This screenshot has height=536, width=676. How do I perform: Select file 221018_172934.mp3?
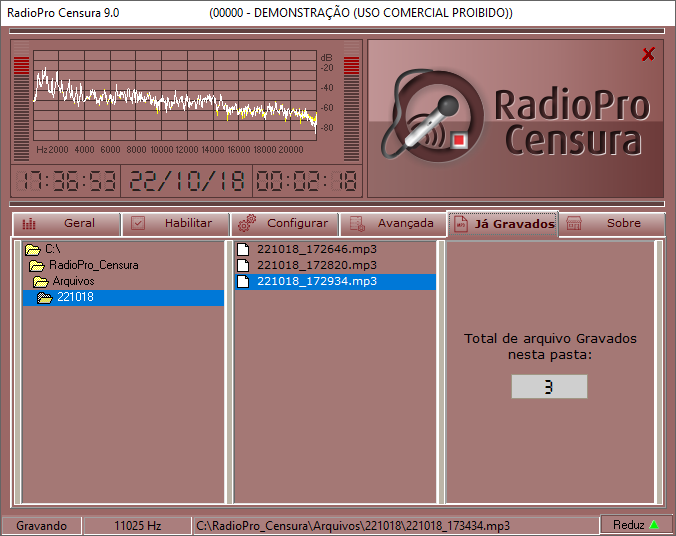tap(335, 282)
